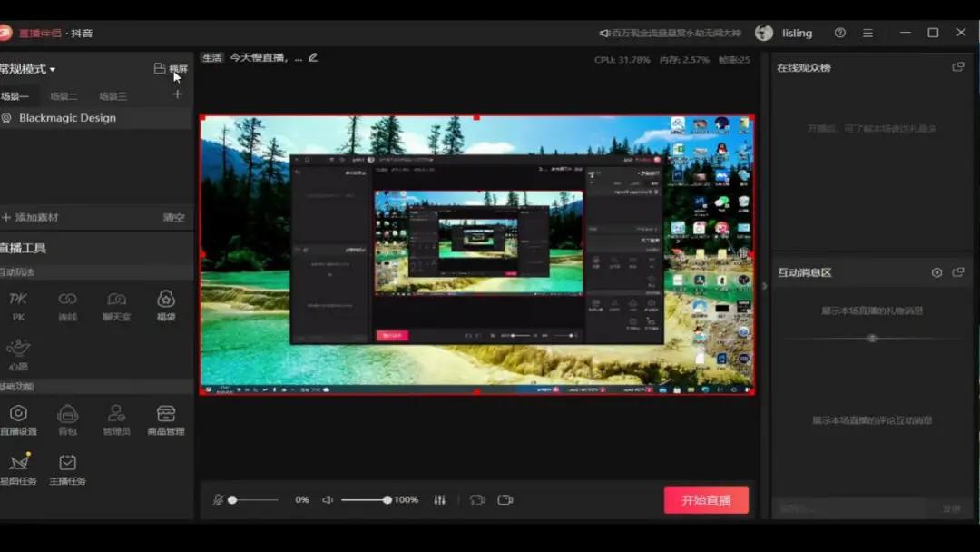Toggle speaker volume mute icon

(328, 500)
